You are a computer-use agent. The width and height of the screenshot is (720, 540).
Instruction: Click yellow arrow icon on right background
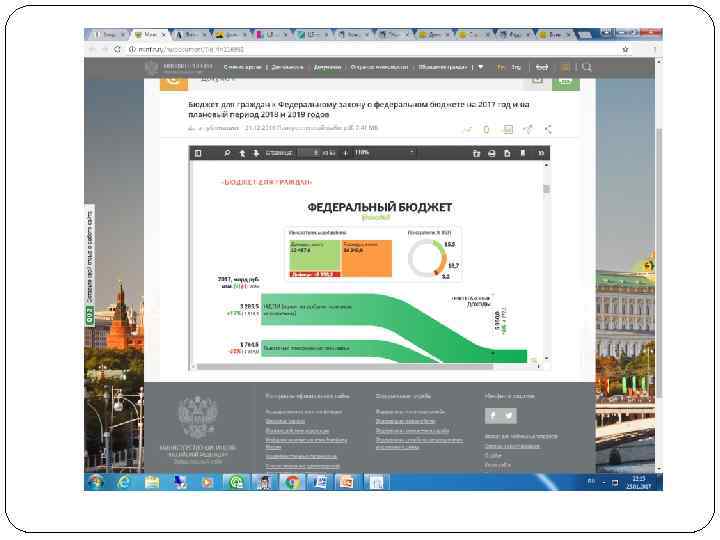[x=648, y=266]
